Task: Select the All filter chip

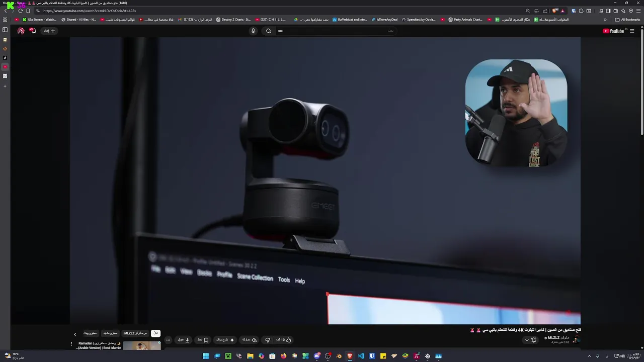Action: tap(155, 333)
